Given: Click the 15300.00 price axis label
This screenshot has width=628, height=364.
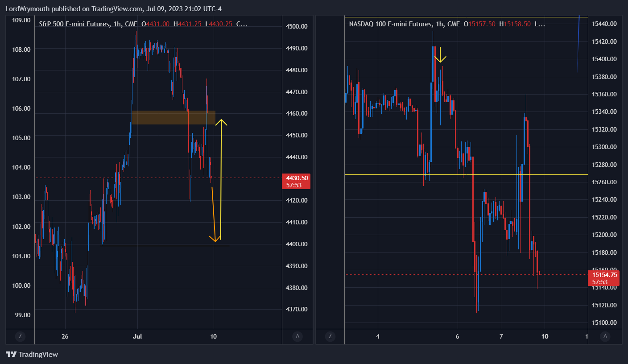Looking at the screenshot, I should (604, 147).
